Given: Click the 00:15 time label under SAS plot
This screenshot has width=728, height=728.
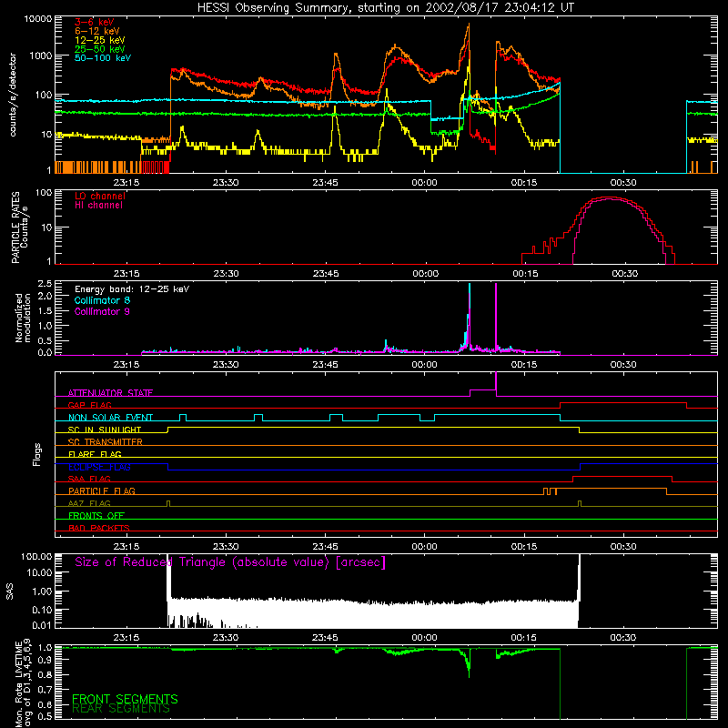Looking at the screenshot, I should click(524, 638).
